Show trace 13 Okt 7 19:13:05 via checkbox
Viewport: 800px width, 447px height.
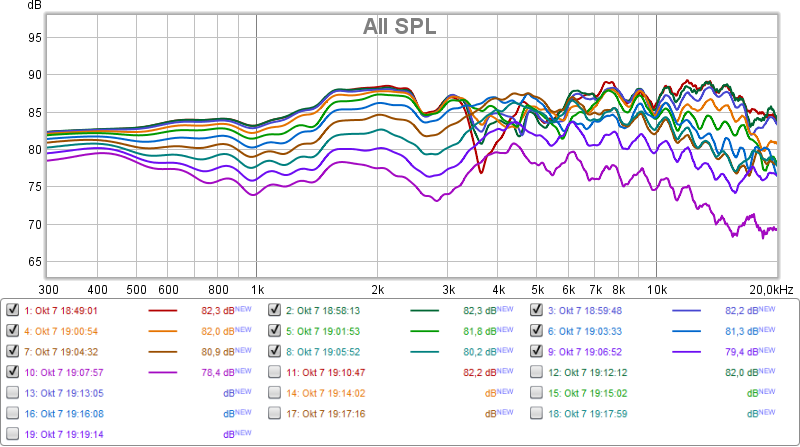point(13,393)
